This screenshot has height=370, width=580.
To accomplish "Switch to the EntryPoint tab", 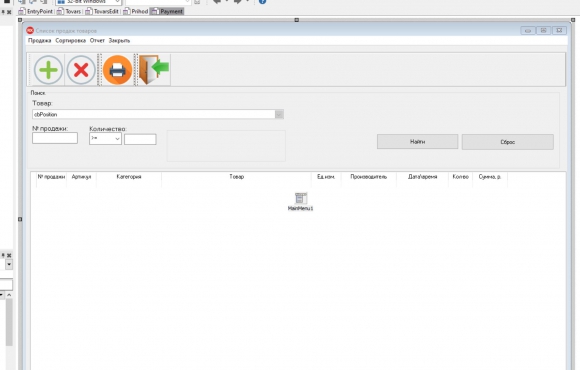I will point(36,11).
